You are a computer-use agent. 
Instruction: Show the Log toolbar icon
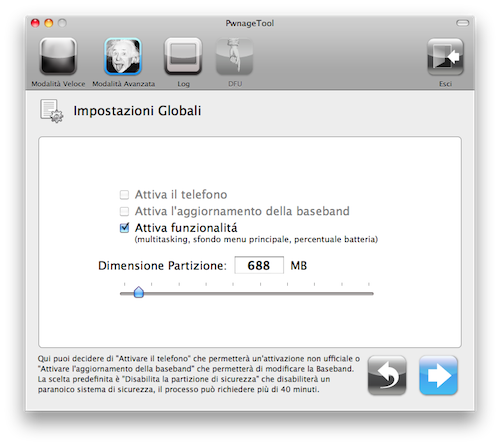183,56
